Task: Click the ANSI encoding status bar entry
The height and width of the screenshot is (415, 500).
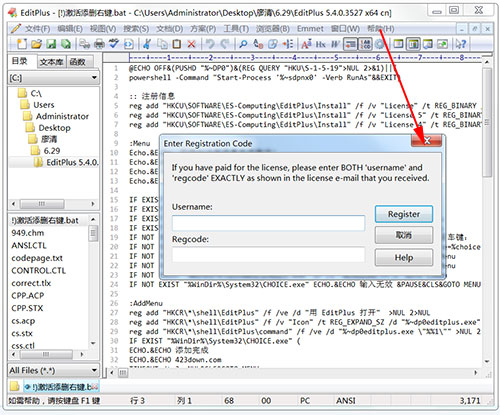Action: coord(346,400)
